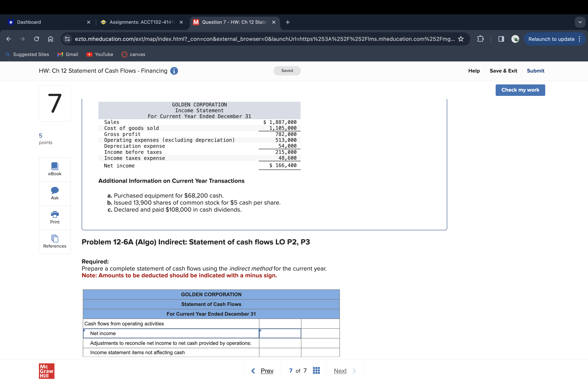Click the site information icon in address bar
Viewport: 588px width, 382px height.
pyautogui.click(x=67, y=39)
